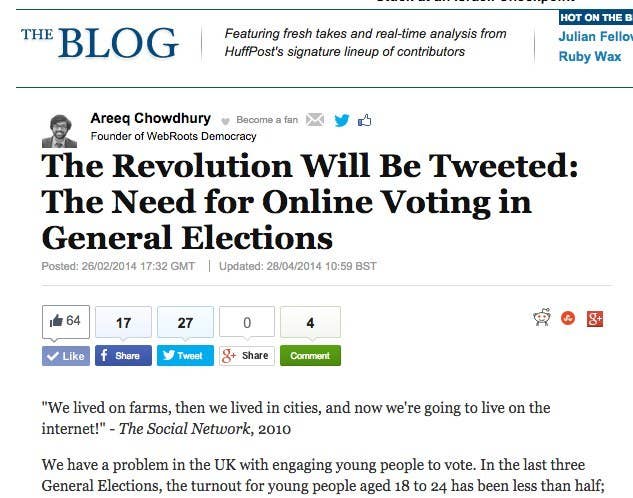Click the Facebook Share button

(x=124, y=356)
